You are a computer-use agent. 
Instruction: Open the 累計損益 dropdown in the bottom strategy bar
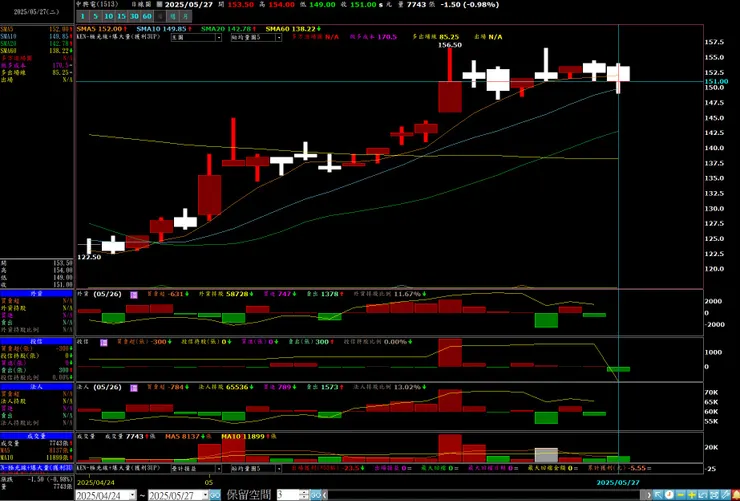pos(196,468)
